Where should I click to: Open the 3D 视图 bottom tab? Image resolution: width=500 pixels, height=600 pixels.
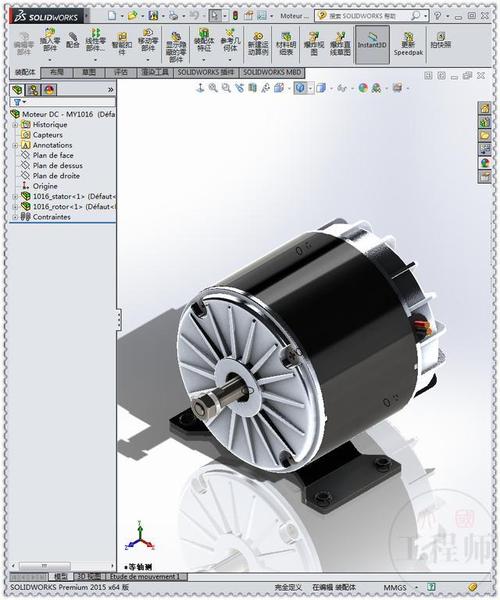click(89, 576)
